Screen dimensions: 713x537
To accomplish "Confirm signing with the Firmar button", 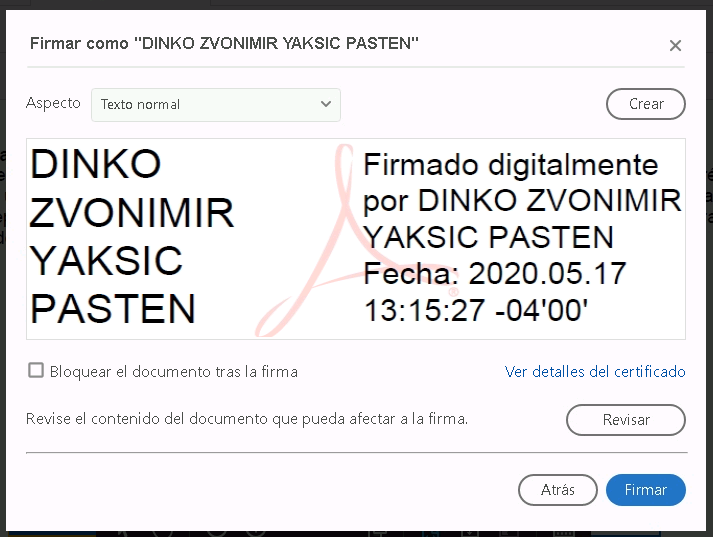I will click(x=646, y=490).
